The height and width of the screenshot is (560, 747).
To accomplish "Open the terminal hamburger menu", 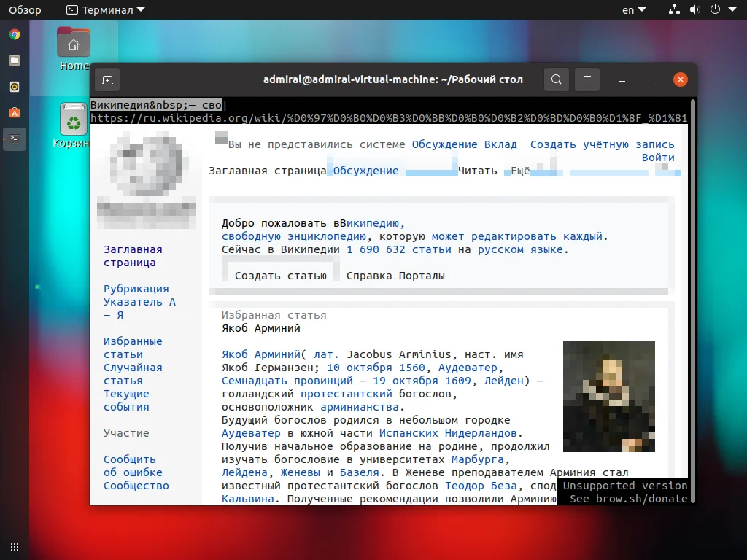I will pyautogui.click(x=587, y=79).
